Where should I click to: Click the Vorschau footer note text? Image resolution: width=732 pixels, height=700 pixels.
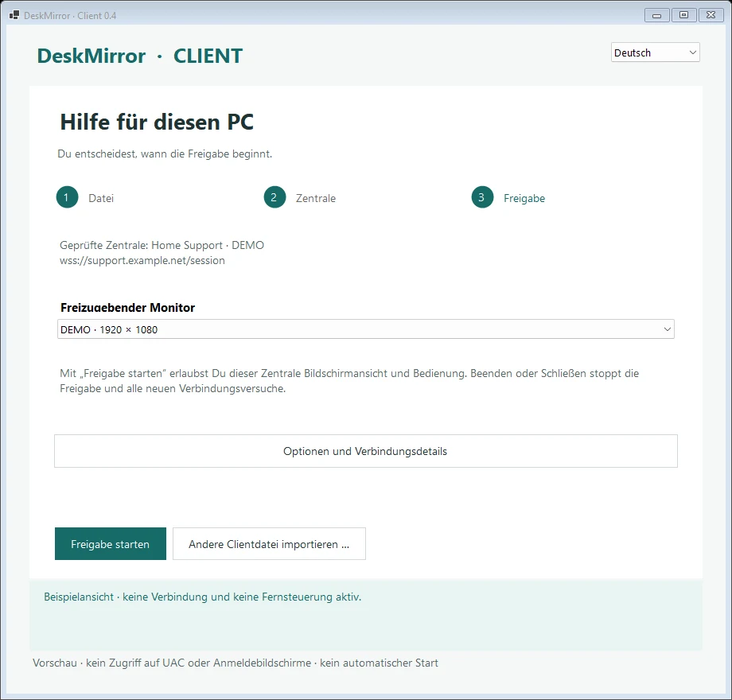(x=236, y=663)
